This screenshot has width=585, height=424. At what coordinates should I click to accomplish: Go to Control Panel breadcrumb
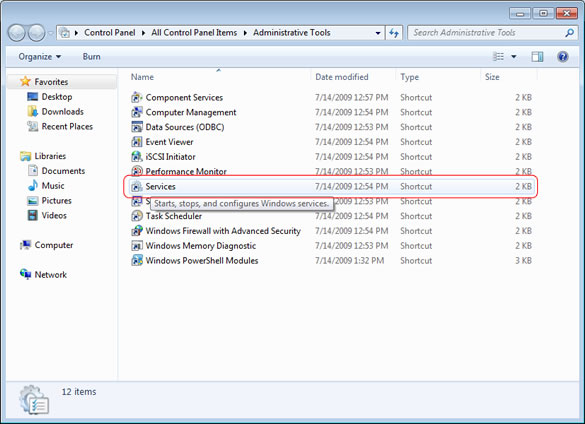tap(110, 33)
